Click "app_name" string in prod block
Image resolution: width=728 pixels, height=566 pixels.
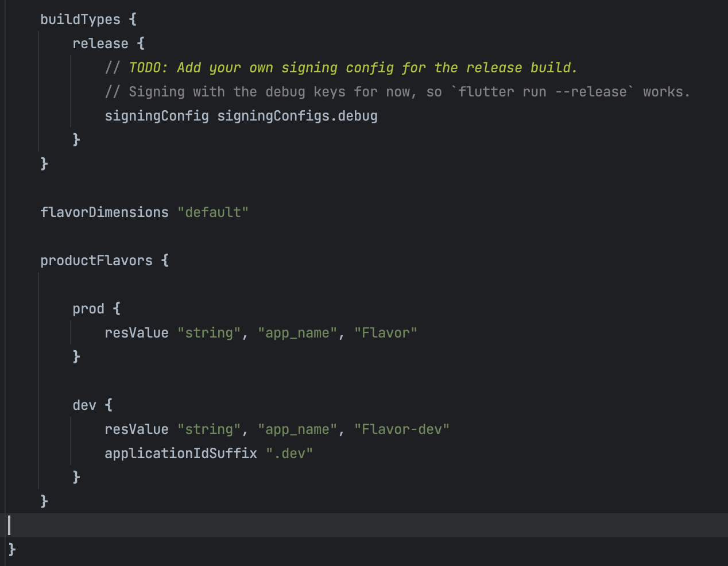[297, 333]
